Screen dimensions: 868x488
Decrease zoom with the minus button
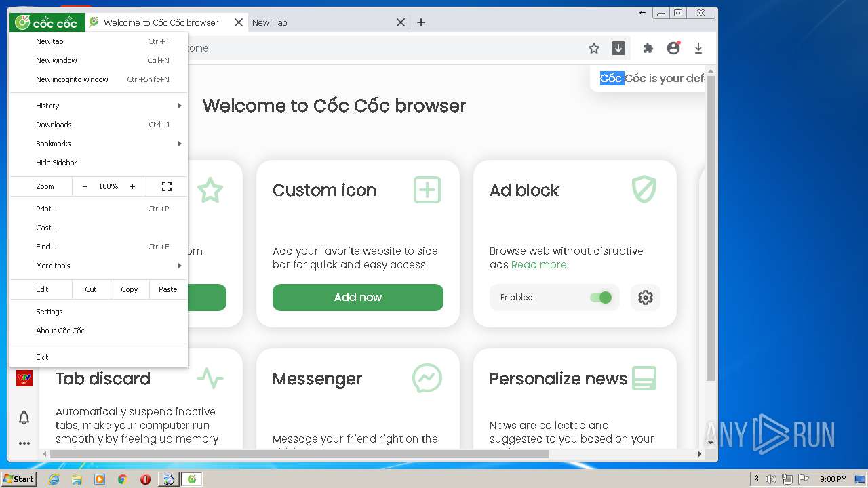pos(85,186)
